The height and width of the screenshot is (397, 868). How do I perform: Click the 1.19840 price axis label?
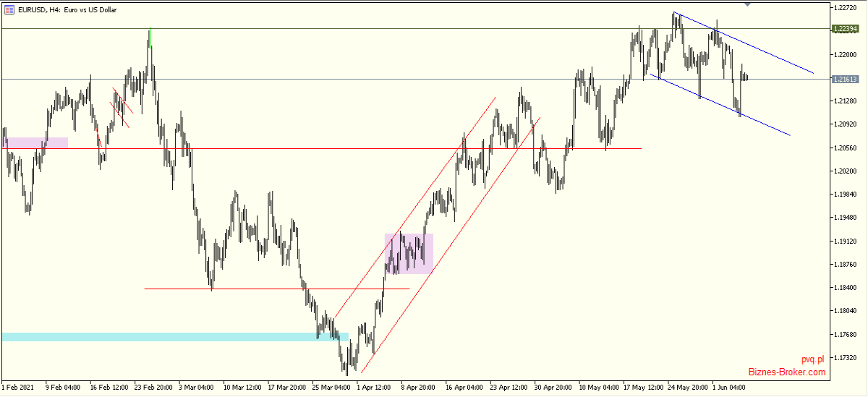(x=846, y=195)
